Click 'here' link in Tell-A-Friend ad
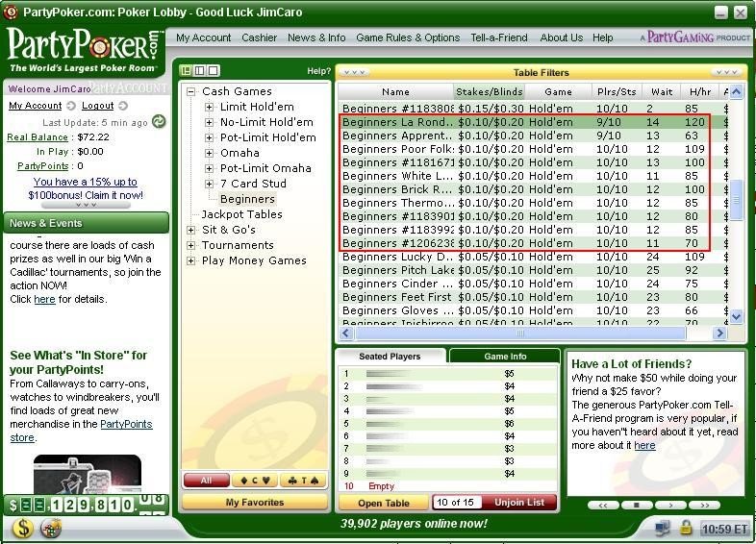The height and width of the screenshot is (544, 756). (644, 445)
